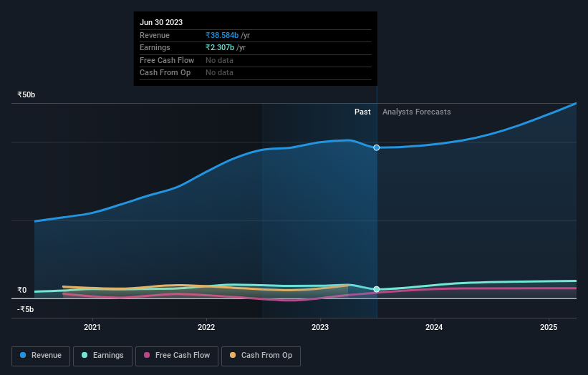Click the earnings data point marker on teal line
Image resolution: width=588 pixels, height=375 pixels.
(377, 289)
